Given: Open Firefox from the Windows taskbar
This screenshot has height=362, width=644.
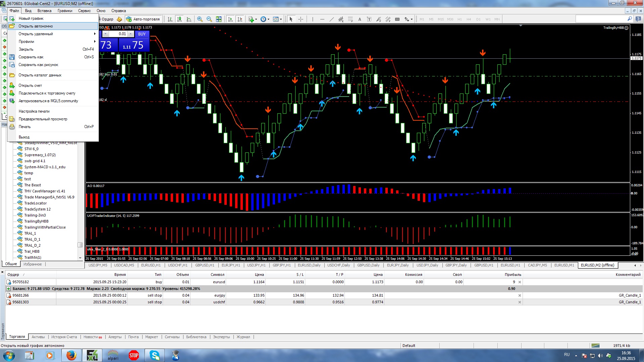Looking at the screenshot, I should (71, 355).
